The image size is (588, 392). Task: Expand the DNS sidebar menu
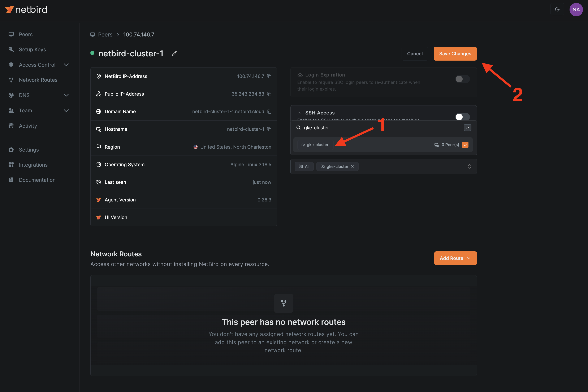click(x=66, y=95)
